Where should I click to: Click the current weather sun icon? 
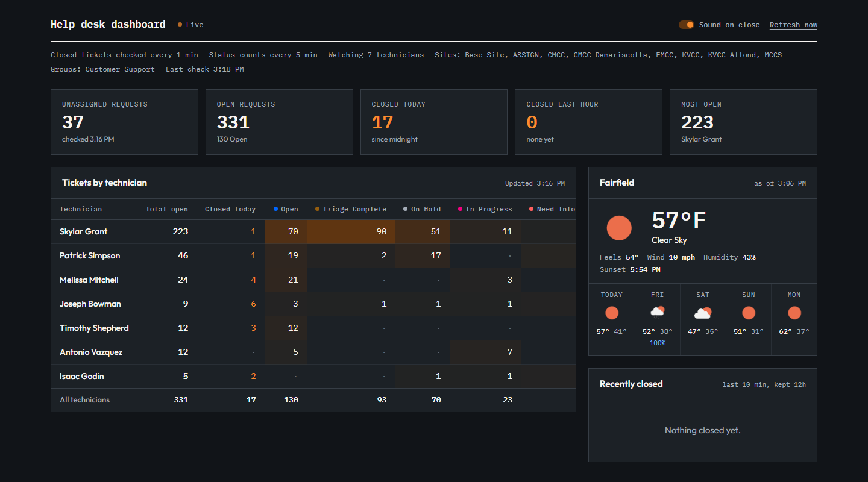619,228
